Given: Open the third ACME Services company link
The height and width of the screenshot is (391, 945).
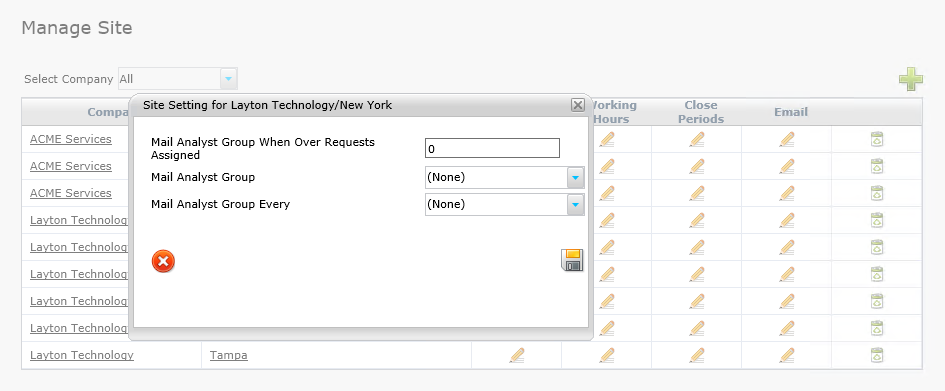Looking at the screenshot, I should [71, 193].
